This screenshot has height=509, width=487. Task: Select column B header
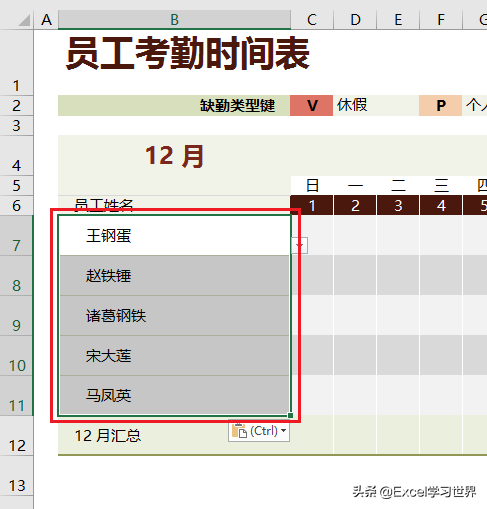pos(174,20)
